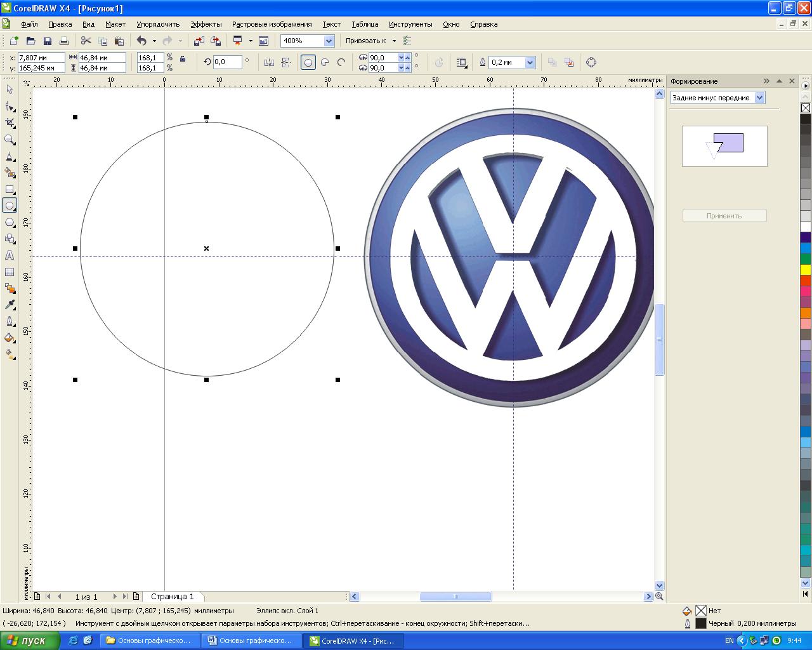Open the Outline pen tool
Screen dimensions: 812x650
point(10,321)
